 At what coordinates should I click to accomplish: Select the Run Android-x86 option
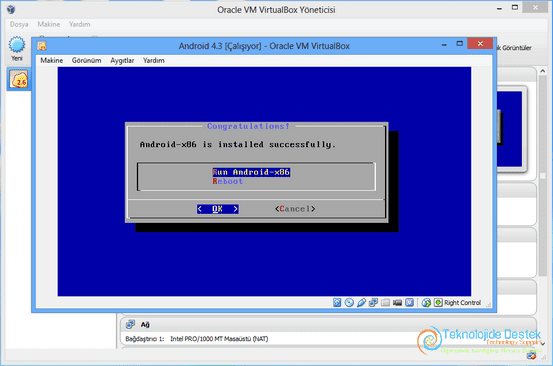(251, 172)
